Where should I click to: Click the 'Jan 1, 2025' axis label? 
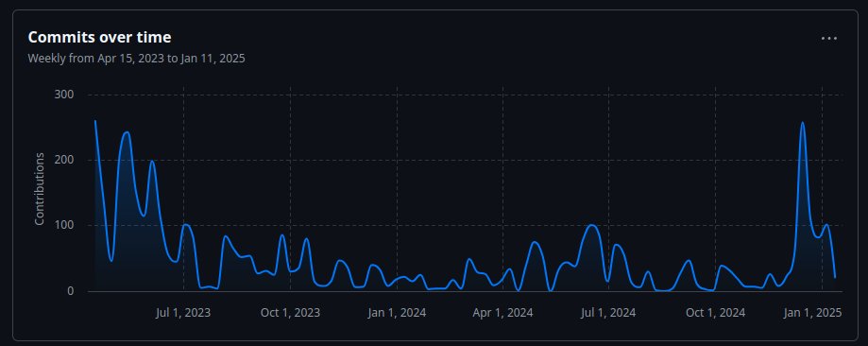click(x=812, y=313)
